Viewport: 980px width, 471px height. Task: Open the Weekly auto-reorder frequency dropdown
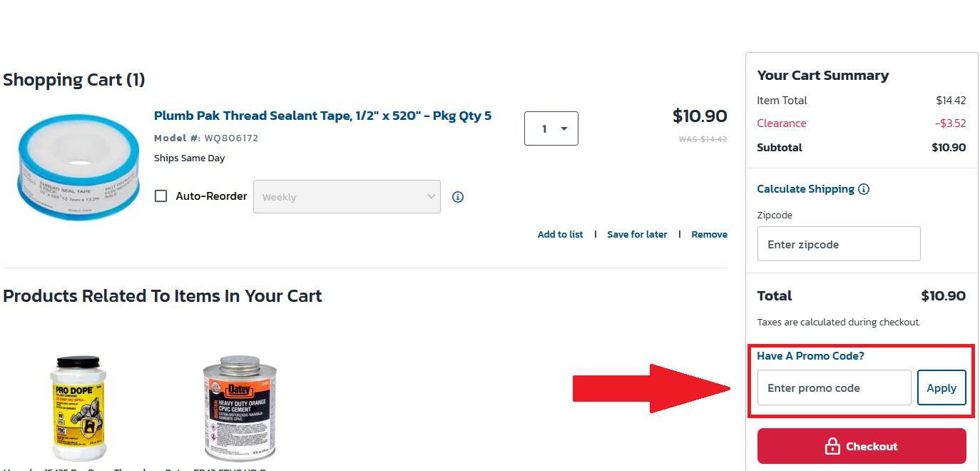pos(347,196)
